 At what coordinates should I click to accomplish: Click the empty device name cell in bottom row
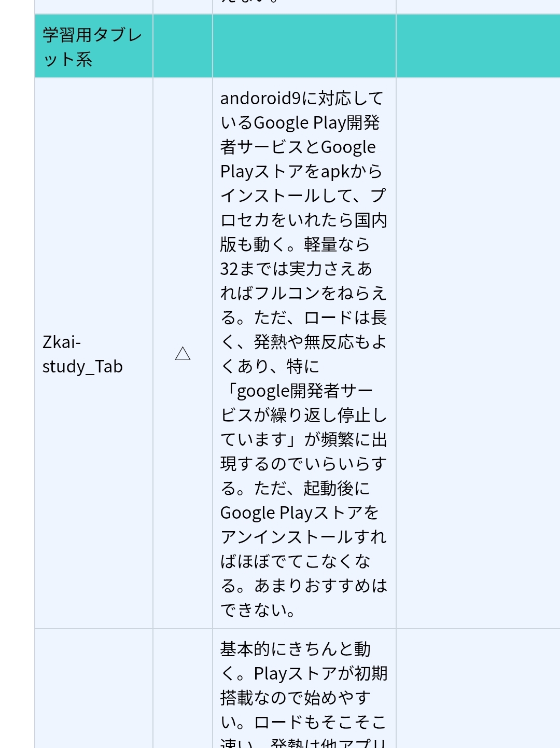(94, 690)
